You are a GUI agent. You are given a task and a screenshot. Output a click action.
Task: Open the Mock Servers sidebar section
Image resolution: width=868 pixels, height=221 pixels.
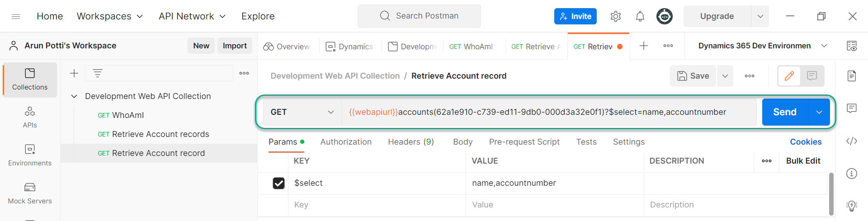[30, 193]
